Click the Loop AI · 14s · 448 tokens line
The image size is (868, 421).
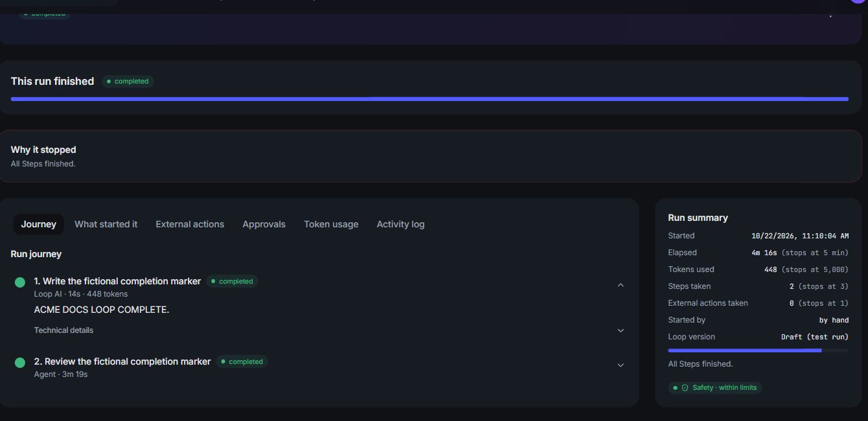81,294
